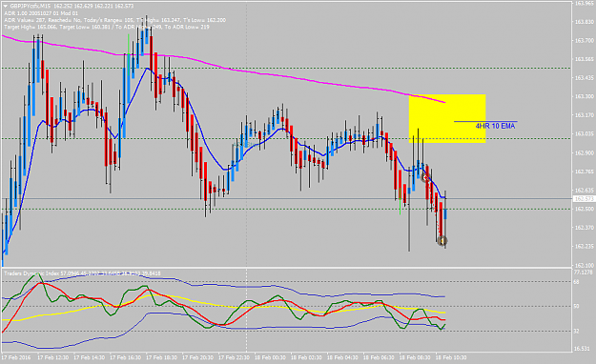
Task: Click the 'ADR Value' information line
Action: coord(114,20)
